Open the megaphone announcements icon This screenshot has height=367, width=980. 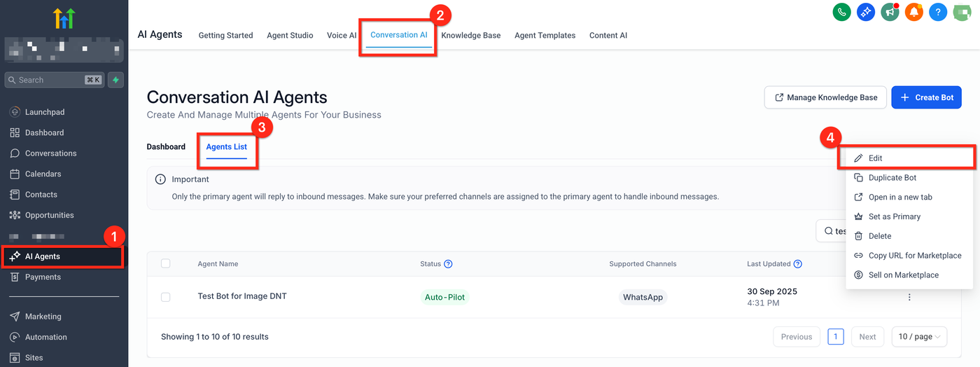coord(890,12)
